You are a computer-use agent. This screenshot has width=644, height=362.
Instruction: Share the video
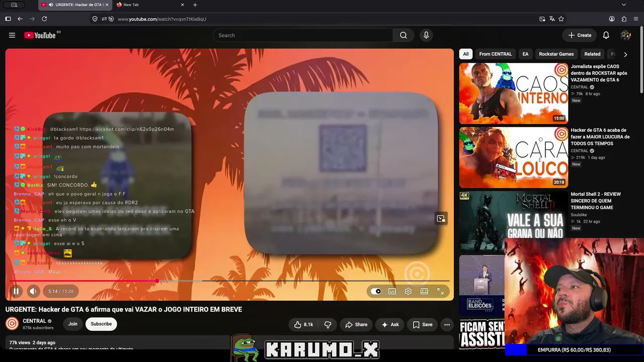tap(356, 325)
